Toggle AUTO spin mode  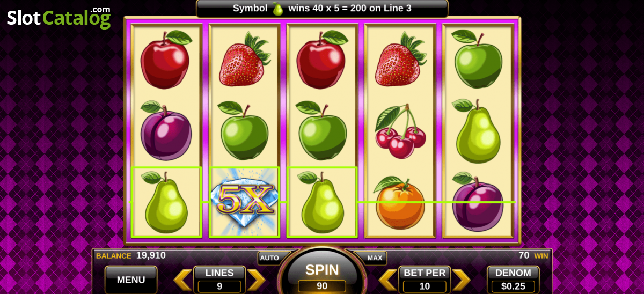tap(269, 258)
